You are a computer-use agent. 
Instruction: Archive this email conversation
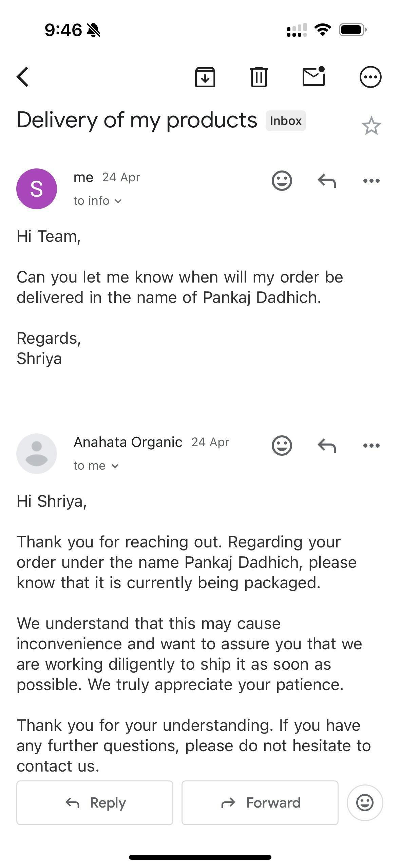[205, 77]
